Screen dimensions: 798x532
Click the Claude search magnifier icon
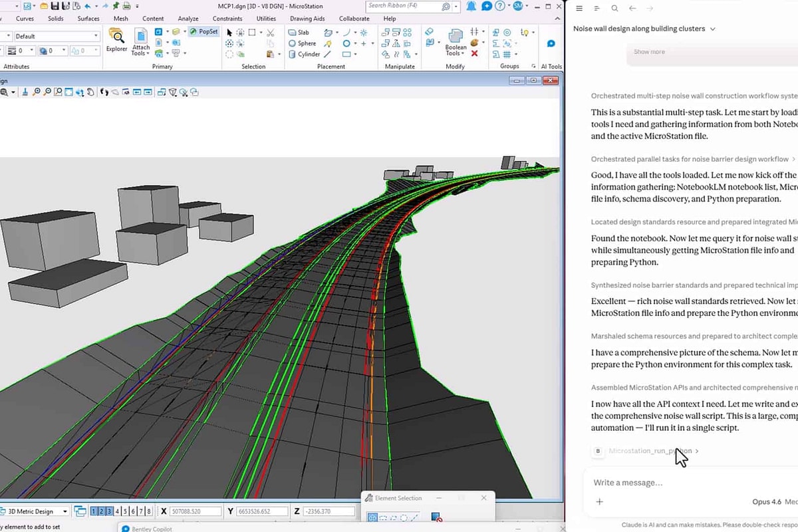[614, 8]
